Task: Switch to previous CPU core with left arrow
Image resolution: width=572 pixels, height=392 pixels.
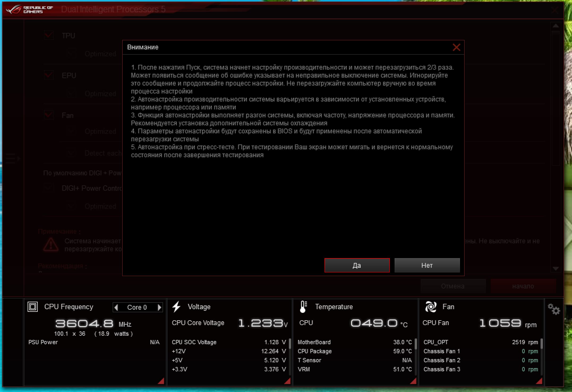Action: point(116,307)
